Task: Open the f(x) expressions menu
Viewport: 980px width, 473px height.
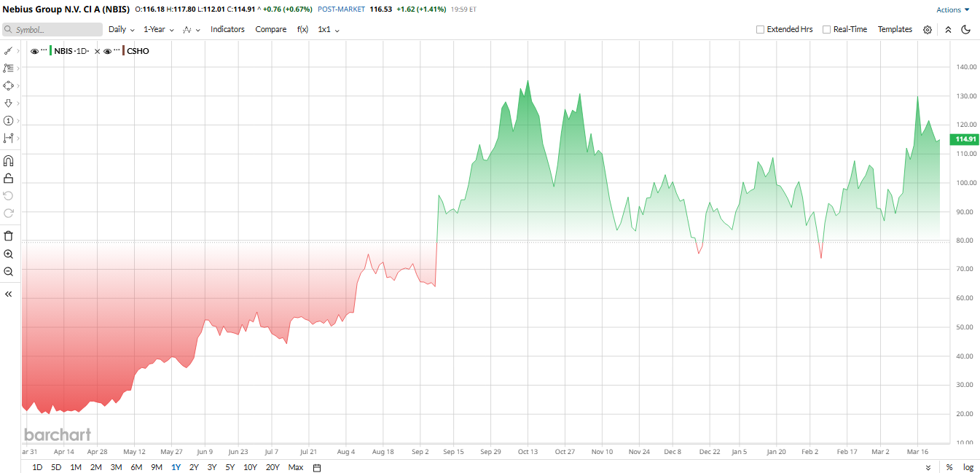Action: (x=302, y=29)
